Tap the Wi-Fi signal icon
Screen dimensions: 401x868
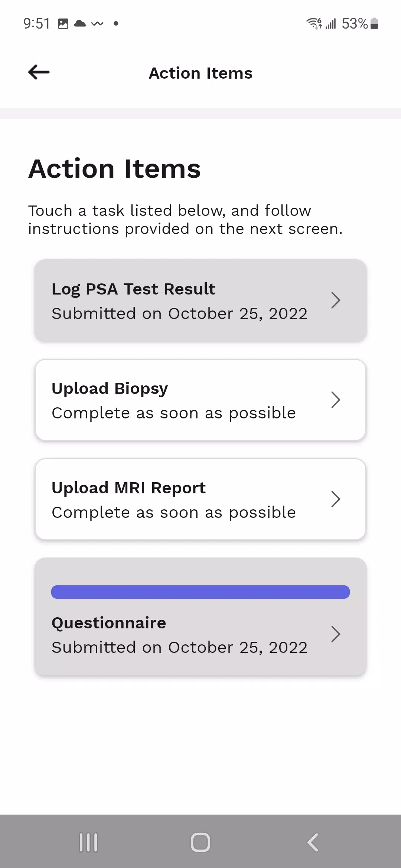coord(314,23)
